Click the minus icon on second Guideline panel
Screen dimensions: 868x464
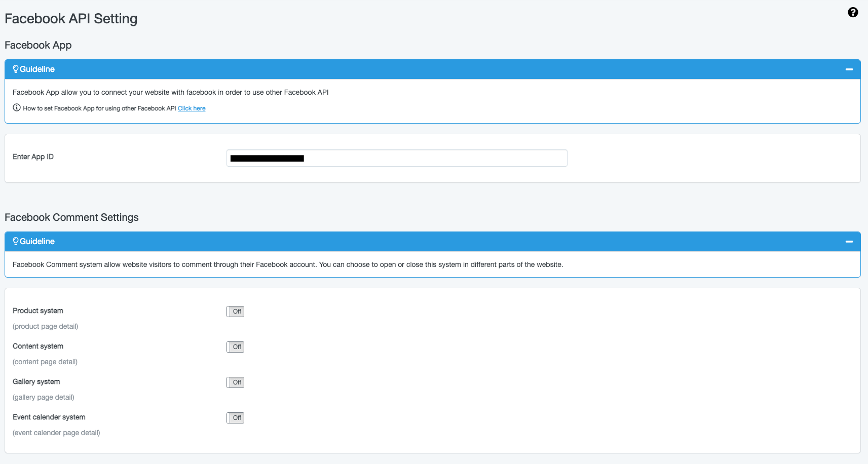849,242
